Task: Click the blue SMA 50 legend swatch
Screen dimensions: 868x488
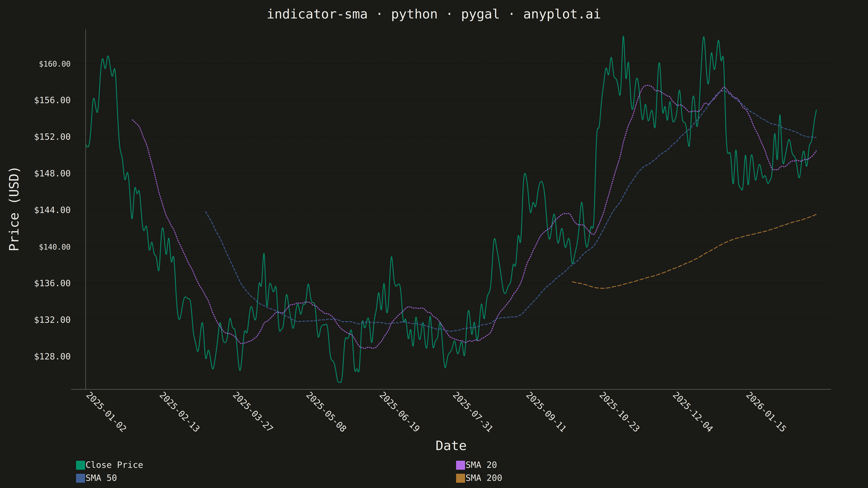Action: [x=80, y=478]
